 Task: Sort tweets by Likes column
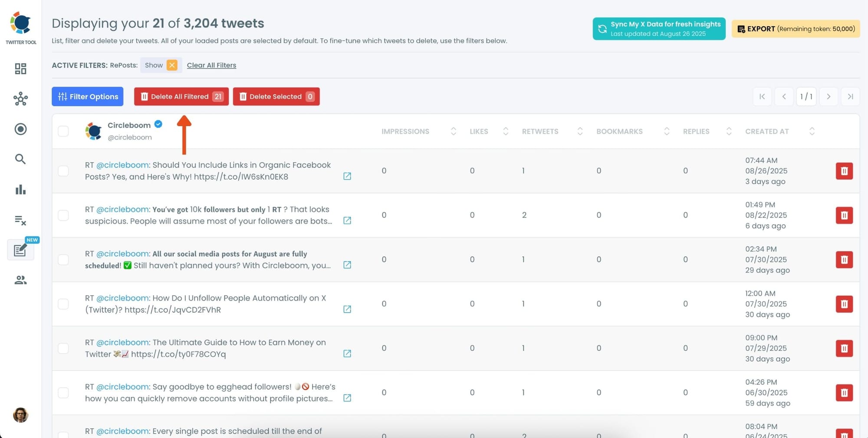[x=506, y=131]
